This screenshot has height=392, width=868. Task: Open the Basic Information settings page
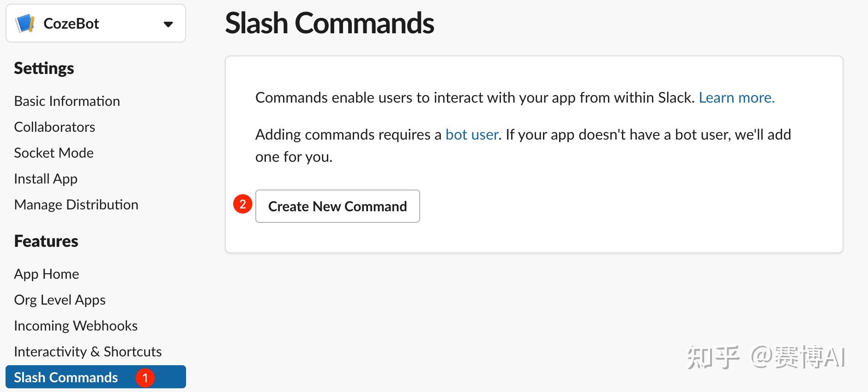(x=67, y=101)
